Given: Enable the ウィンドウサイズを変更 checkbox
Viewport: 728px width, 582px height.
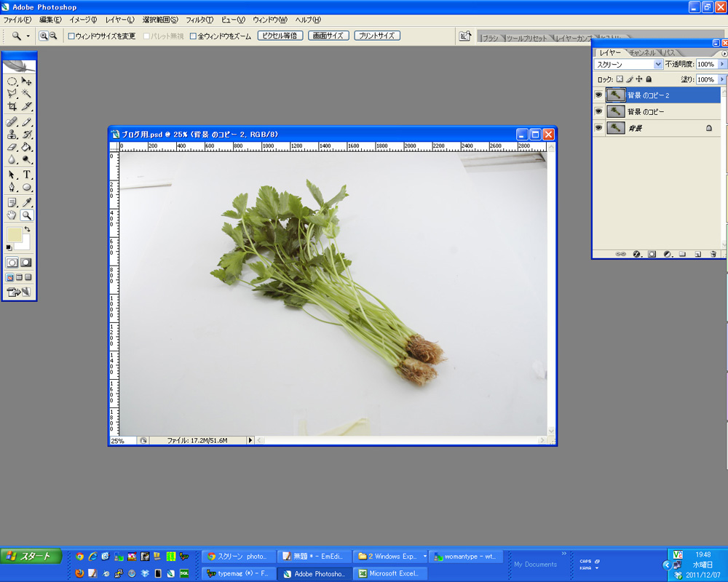Looking at the screenshot, I should click(x=71, y=36).
